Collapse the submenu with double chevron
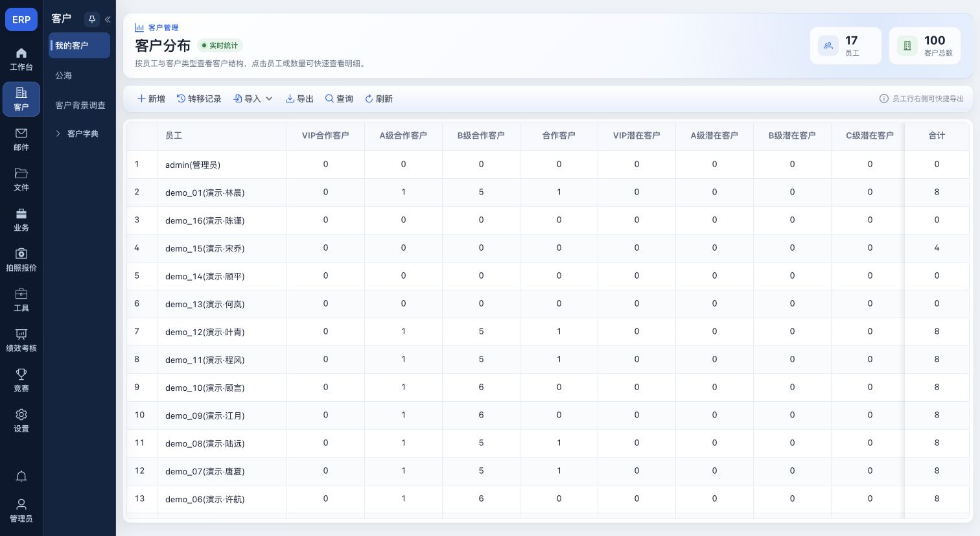980x536 pixels. (x=108, y=19)
